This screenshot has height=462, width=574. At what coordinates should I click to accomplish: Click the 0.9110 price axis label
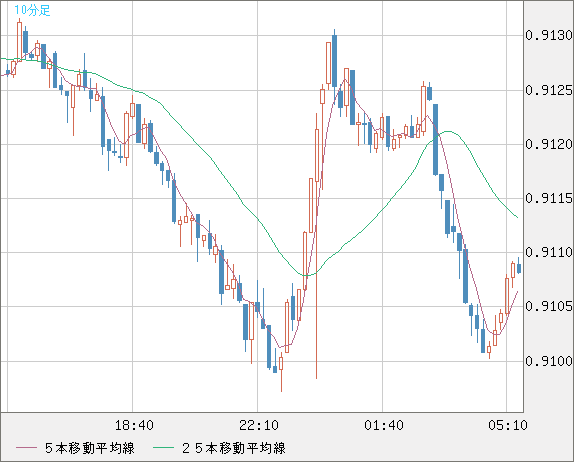pyautogui.click(x=549, y=252)
